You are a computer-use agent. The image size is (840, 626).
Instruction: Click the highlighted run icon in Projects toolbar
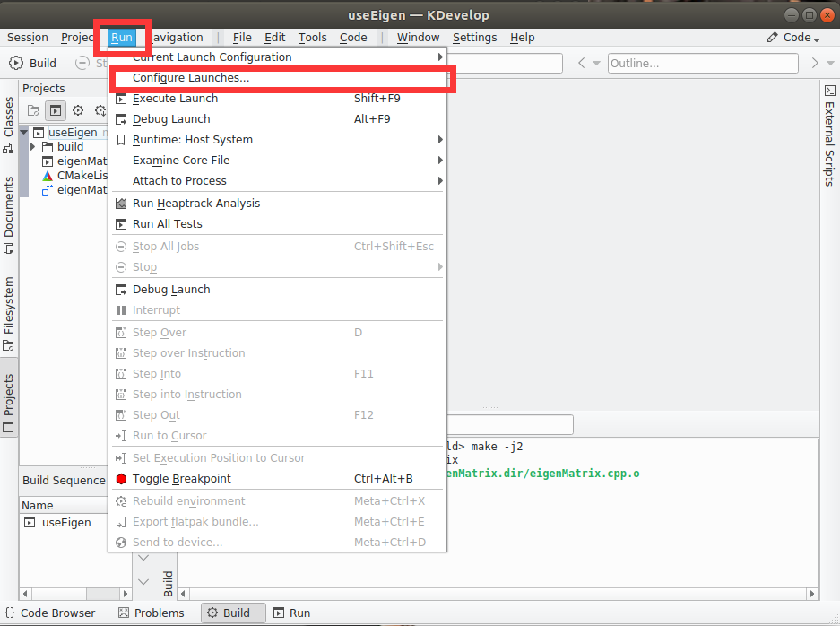[x=56, y=110]
